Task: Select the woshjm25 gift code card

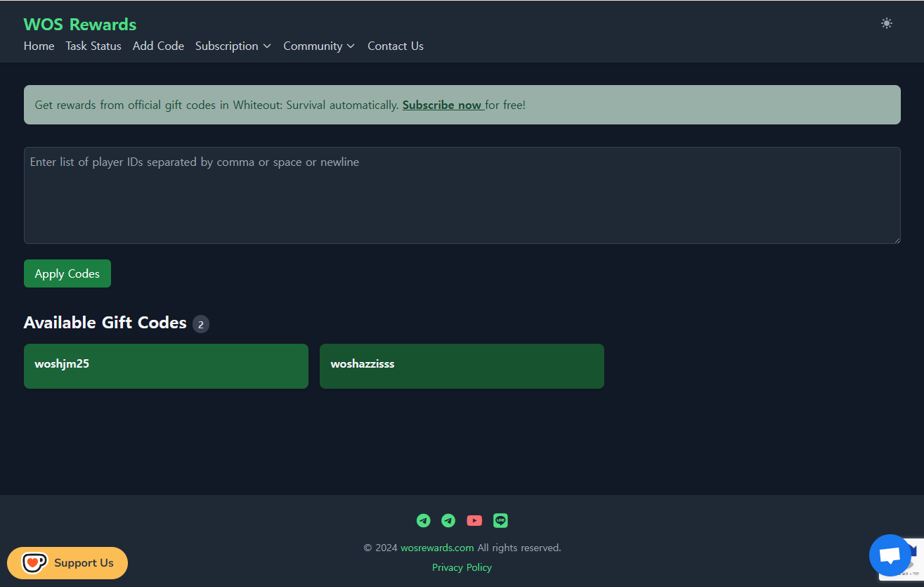Action: (x=166, y=366)
